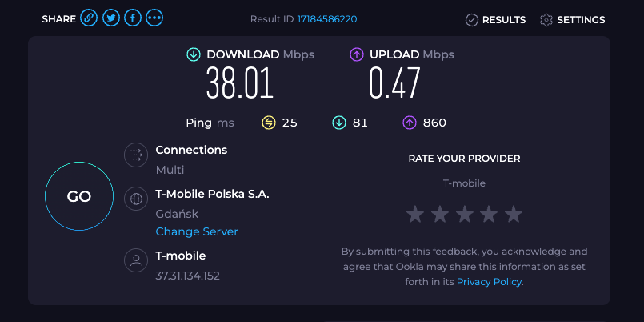This screenshot has width=644, height=322.
Task: Rate provider five stars
Action: tap(514, 215)
